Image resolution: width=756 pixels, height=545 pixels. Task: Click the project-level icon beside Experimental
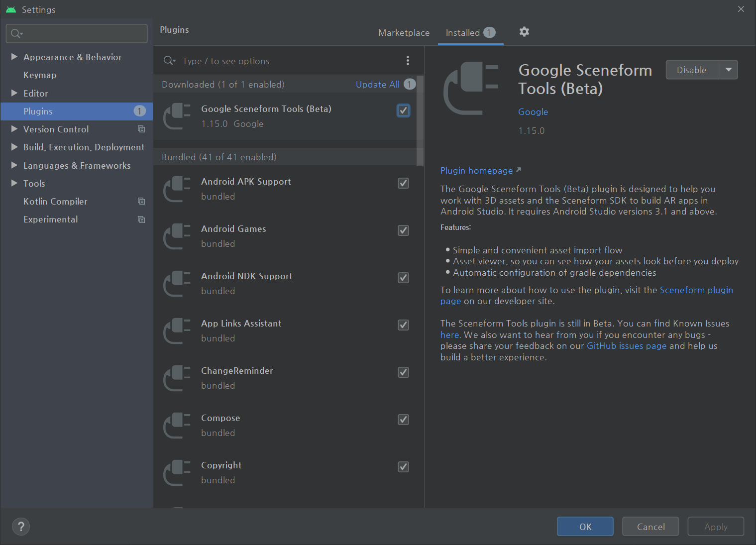point(141,219)
